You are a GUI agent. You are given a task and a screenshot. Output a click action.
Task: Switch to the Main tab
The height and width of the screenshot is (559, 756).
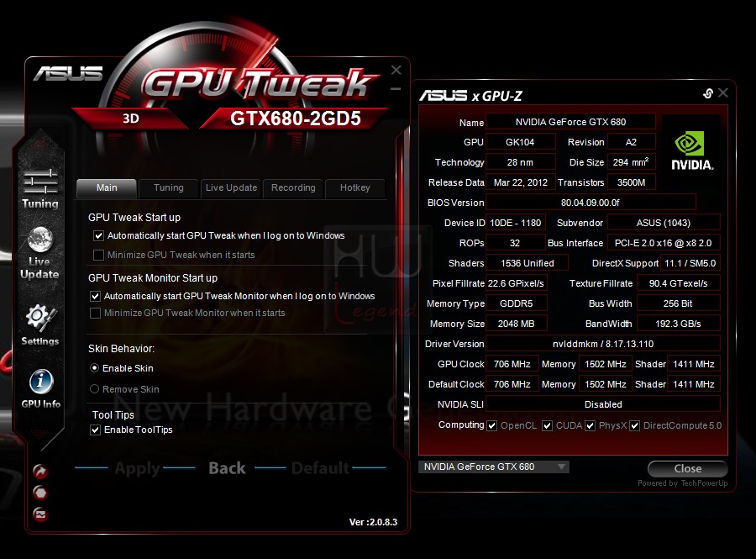107,187
